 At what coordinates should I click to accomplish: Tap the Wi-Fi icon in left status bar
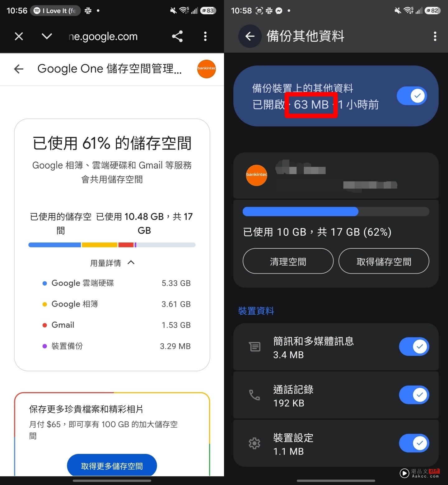[x=184, y=10]
